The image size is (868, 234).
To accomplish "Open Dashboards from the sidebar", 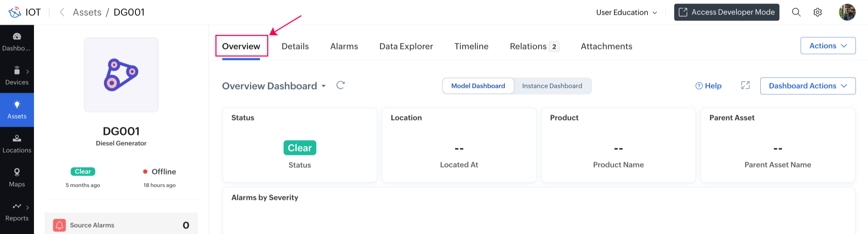I will tap(17, 42).
